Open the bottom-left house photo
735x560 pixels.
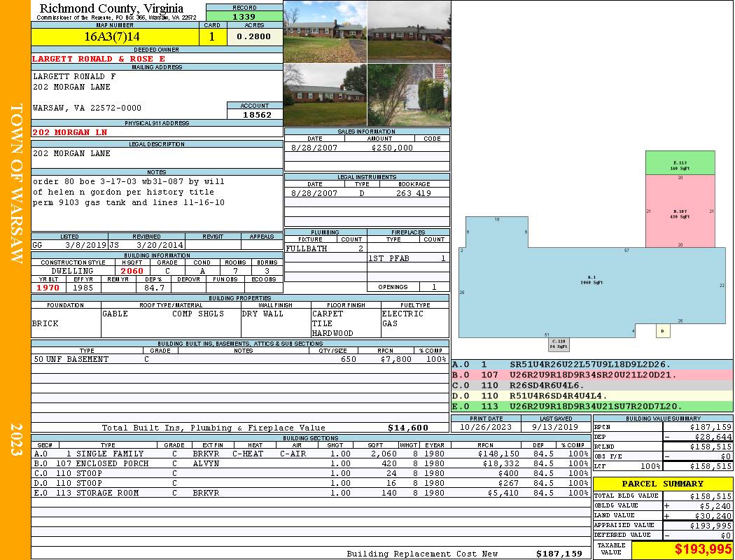pos(325,94)
